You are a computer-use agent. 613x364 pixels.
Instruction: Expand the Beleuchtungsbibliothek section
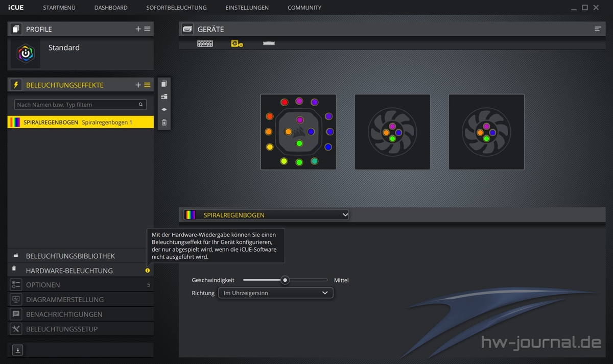coord(70,256)
